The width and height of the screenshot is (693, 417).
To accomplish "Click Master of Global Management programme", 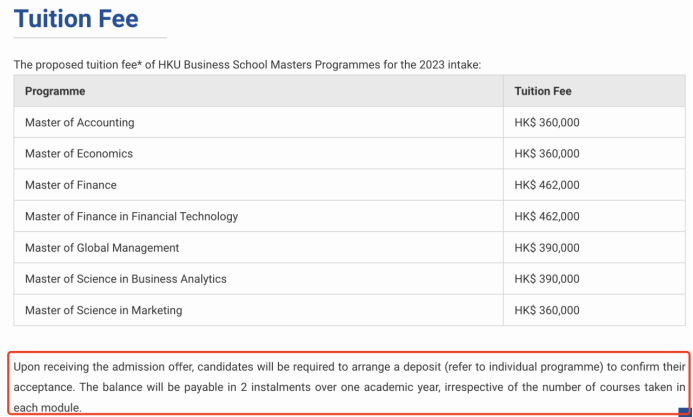I will [x=102, y=247].
